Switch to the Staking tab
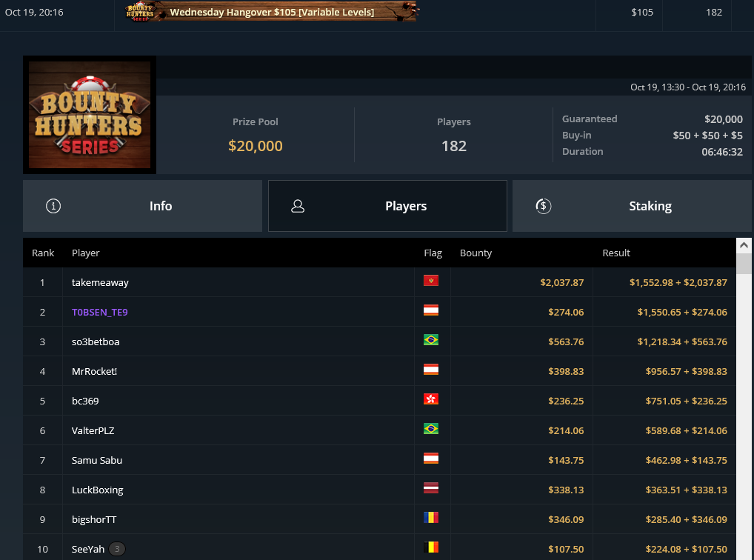Screen dimensions: 754x560 click(x=632, y=206)
